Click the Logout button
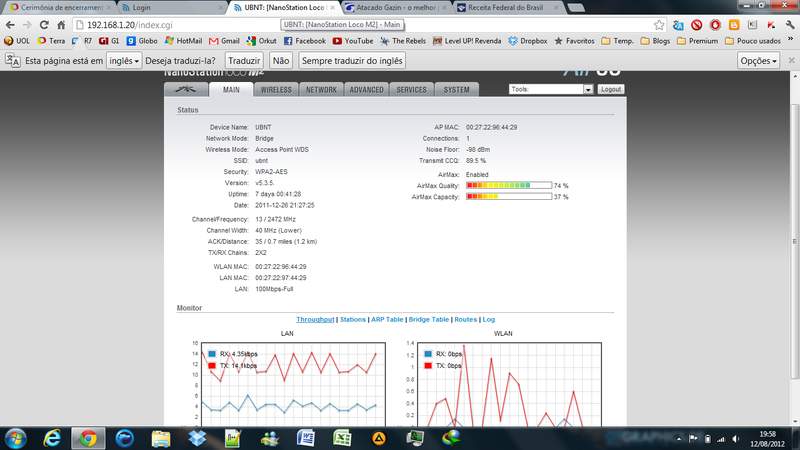 pos(611,89)
